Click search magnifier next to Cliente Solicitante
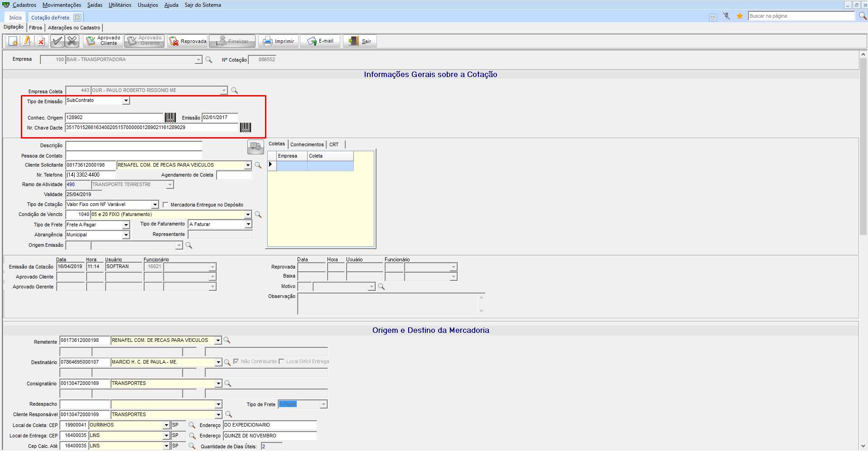The height and width of the screenshot is (451, 868). 258,165
